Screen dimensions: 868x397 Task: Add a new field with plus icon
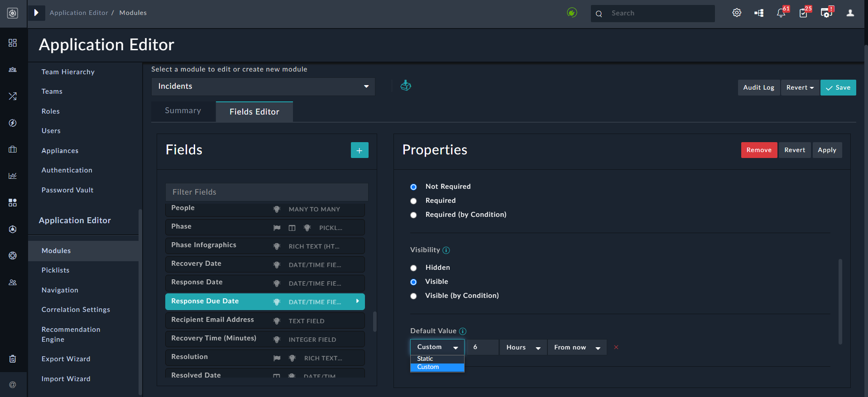pyautogui.click(x=359, y=150)
